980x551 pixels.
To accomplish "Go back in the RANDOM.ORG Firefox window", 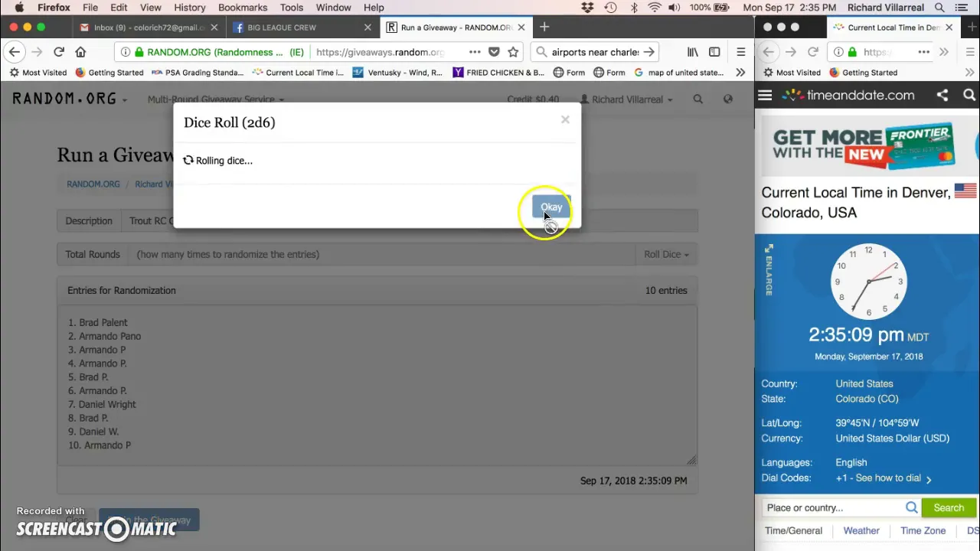I will point(15,52).
